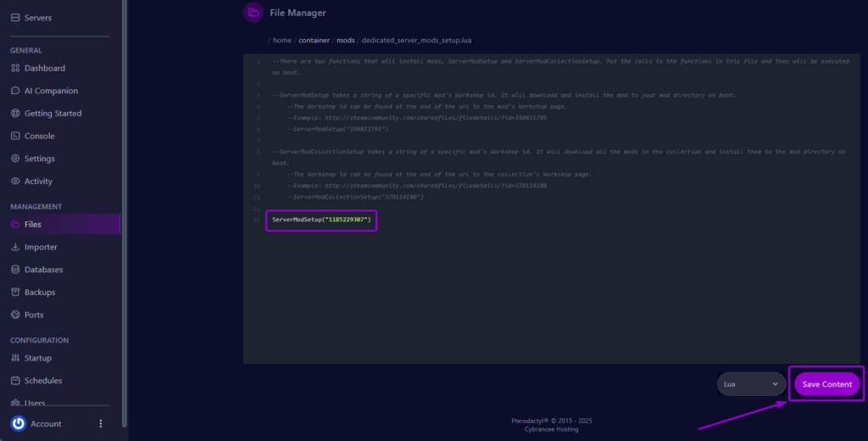Screen dimensions: 868x441
Task: Open the Importer menu item
Action: [x=41, y=247]
